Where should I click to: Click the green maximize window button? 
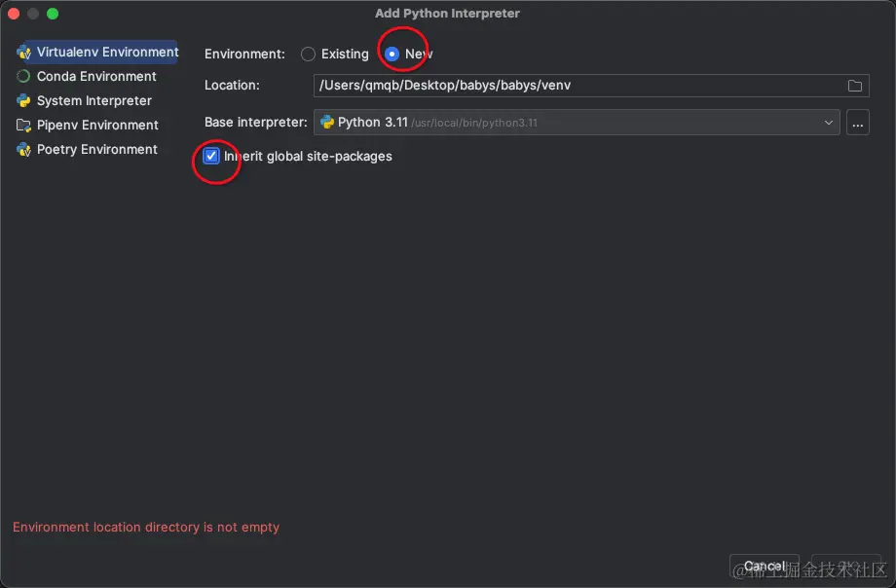click(53, 14)
